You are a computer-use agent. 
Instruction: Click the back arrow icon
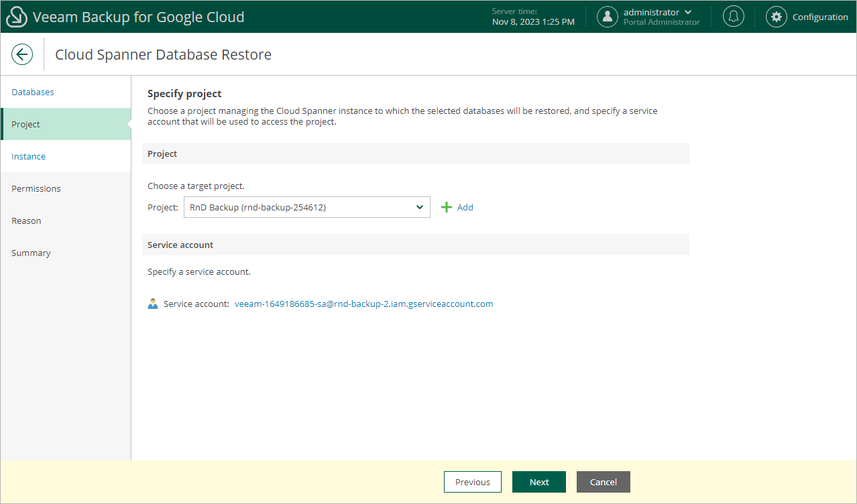click(22, 54)
